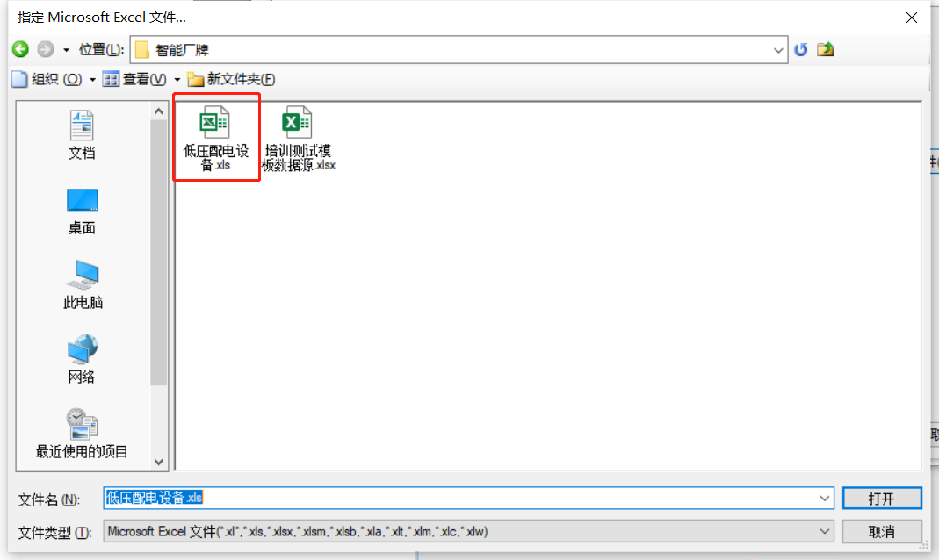Open the 文件类型 filter dropdown
The width and height of the screenshot is (939, 560).
click(825, 531)
